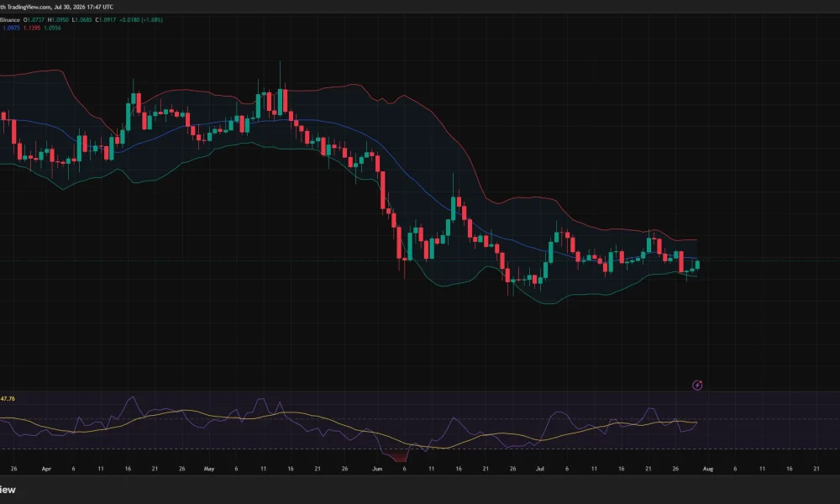
Task: Select the low price value L1.0685
Action: click(x=82, y=20)
